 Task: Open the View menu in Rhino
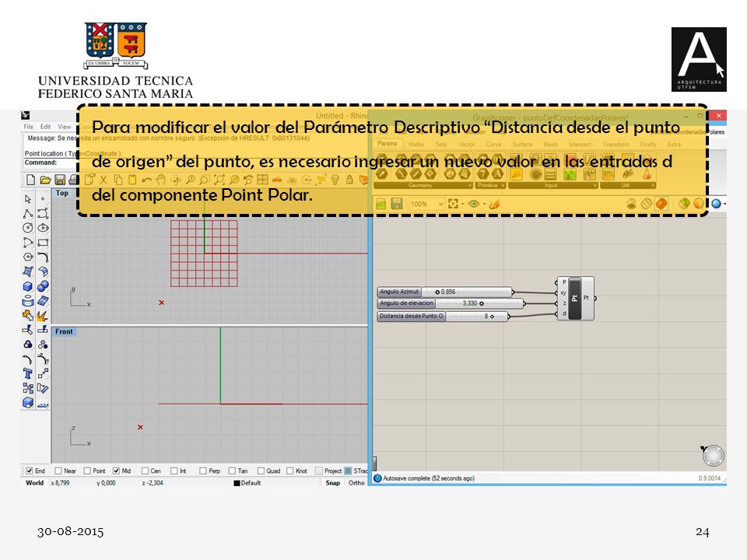click(65, 127)
